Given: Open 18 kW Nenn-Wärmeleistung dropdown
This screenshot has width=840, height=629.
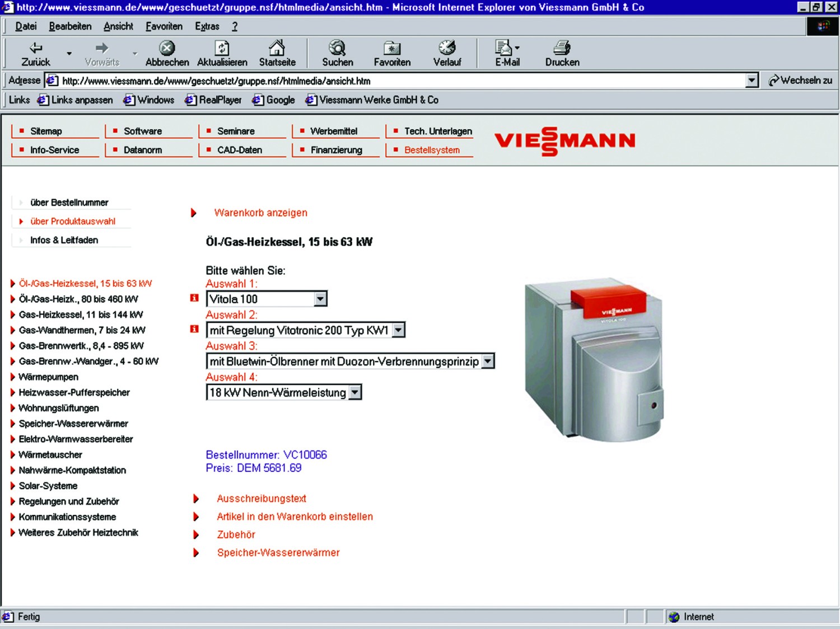Looking at the screenshot, I should point(355,393).
